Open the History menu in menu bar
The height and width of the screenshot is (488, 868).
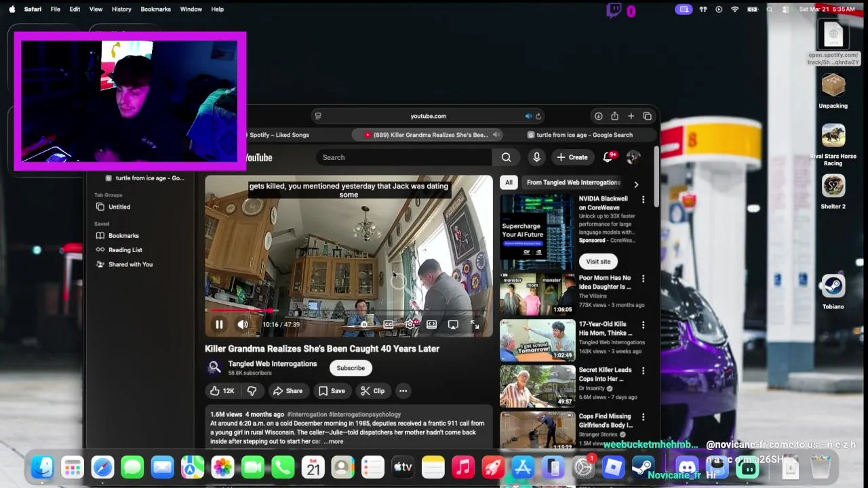tap(121, 9)
